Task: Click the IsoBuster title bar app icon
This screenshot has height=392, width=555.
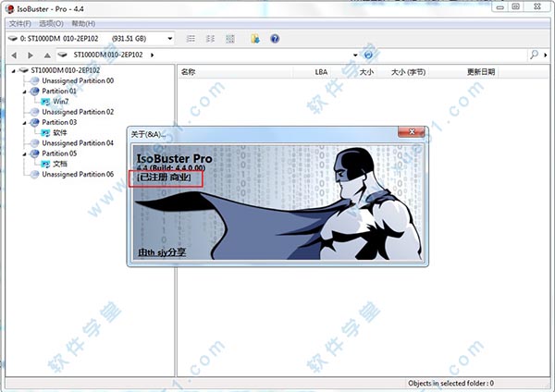Action: [x=9, y=9]
